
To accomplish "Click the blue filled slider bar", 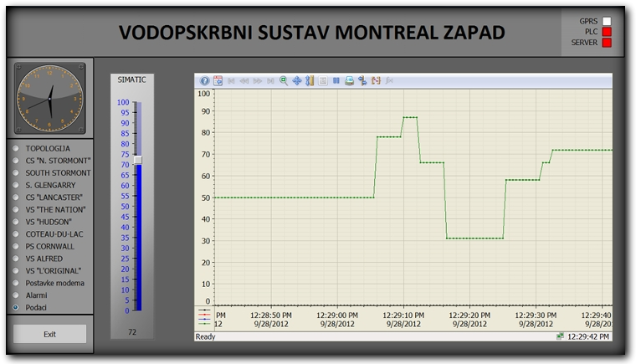I will (x=138, y=238).
